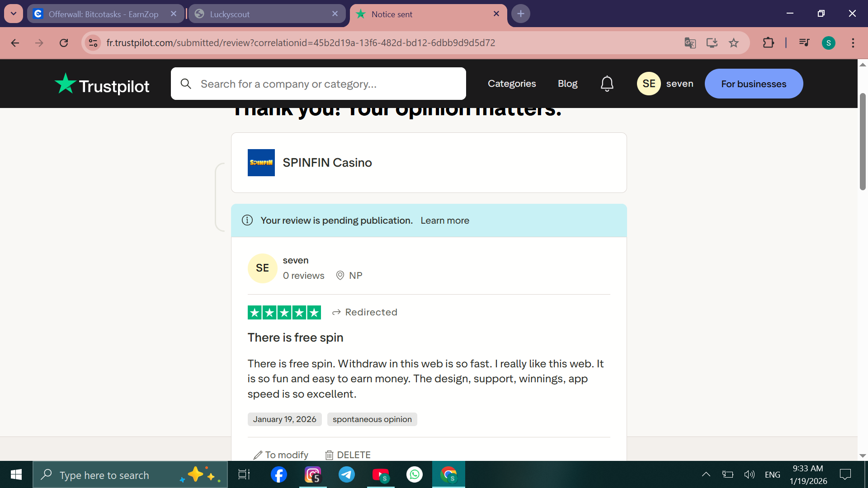Expand the tab search dropdown

(x=14, y=14)
